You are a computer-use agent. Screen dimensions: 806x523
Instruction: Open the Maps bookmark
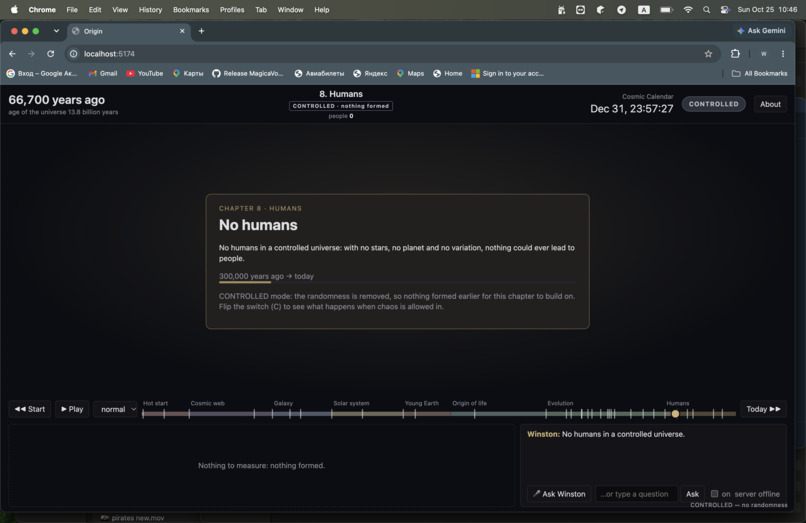coord(410,74)
